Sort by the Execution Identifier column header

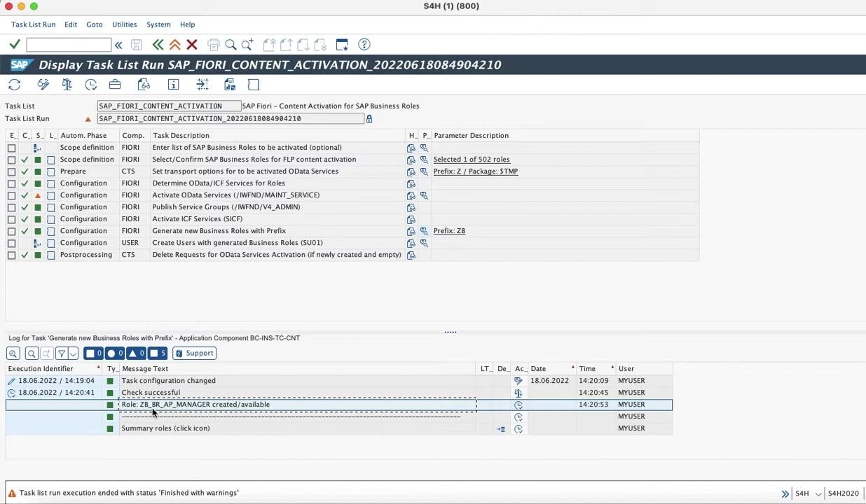coord(53,369)
